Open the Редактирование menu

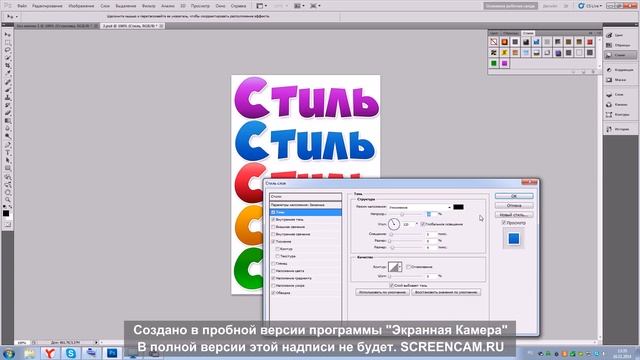pos(47,6)
